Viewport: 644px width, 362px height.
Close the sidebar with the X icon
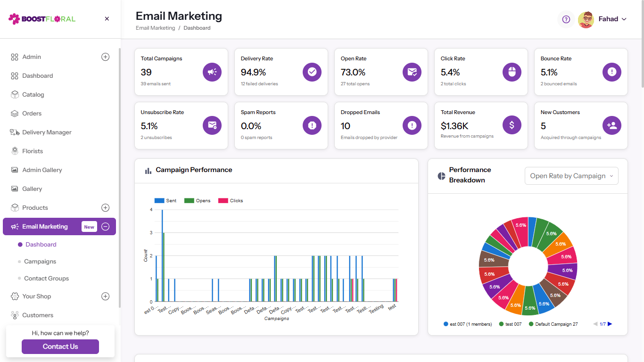pos(107,19)
